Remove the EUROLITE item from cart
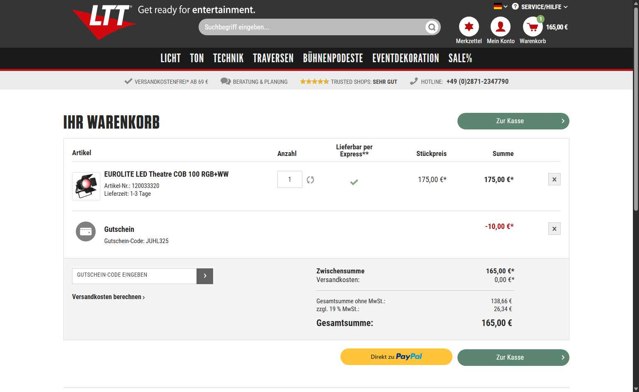This screenshot has width=639, height=392. (x=554, y=179)
